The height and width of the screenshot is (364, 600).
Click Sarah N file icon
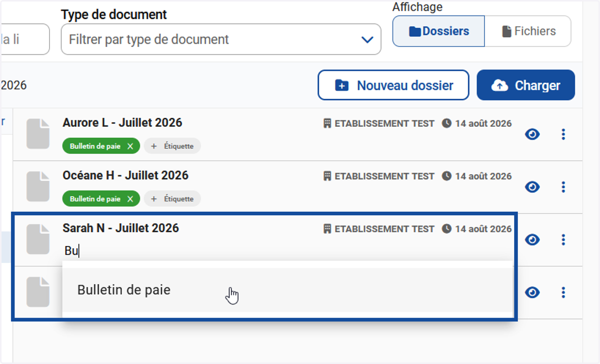point(38,239)
